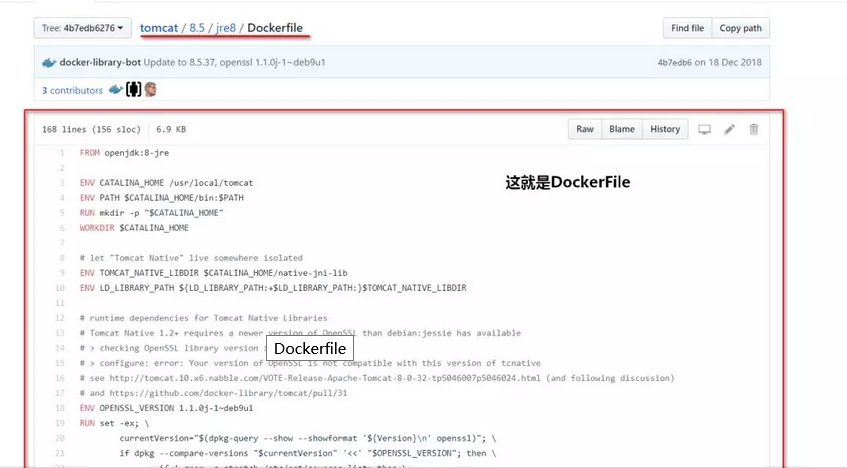Open second contributor's black bracket avatar

133,90
